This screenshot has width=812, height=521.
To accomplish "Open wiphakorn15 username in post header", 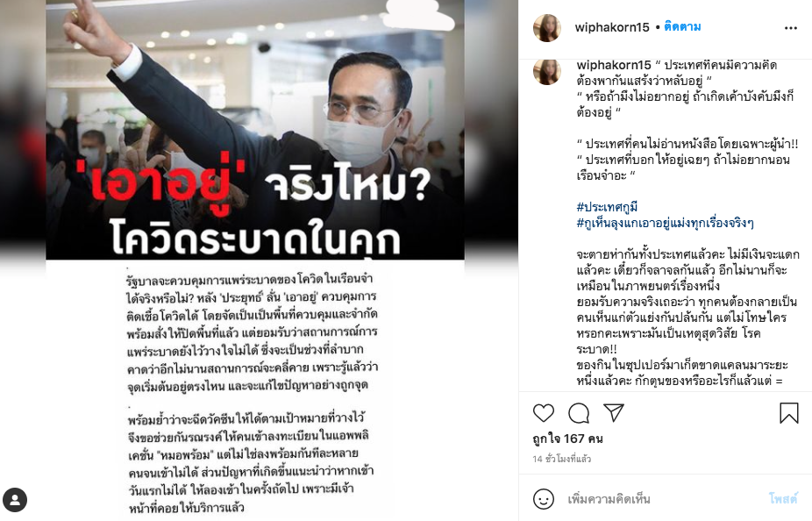I will point(611,27).
